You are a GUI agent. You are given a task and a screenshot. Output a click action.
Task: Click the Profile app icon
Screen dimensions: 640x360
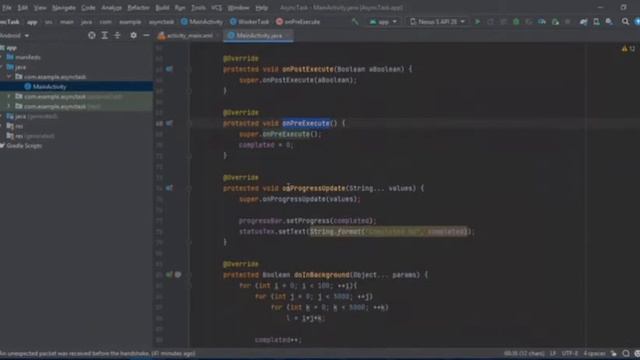[542, 22]
